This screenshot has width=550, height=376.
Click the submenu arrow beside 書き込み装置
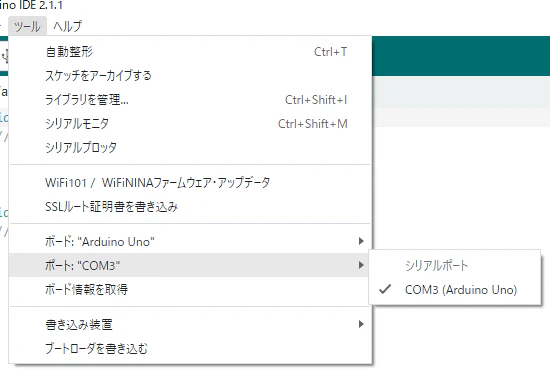(x=361, y=324)
